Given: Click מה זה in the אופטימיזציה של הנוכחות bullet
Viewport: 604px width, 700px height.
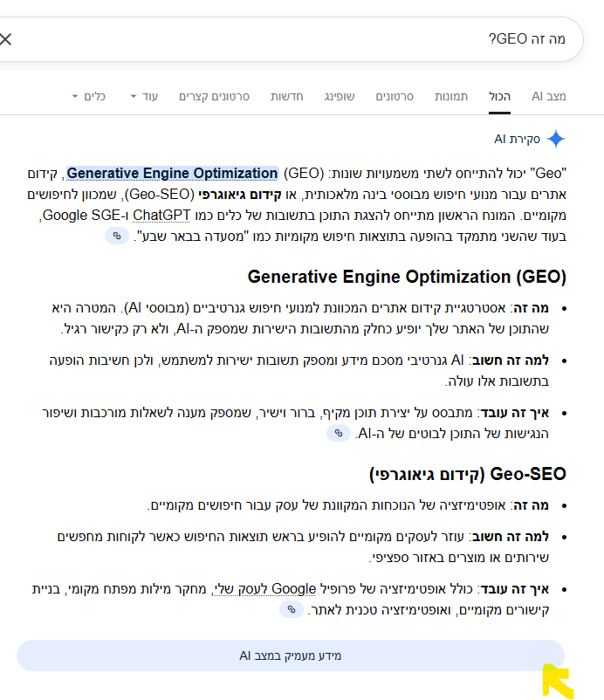Looking at the screenshot, I should pos(532,505).
